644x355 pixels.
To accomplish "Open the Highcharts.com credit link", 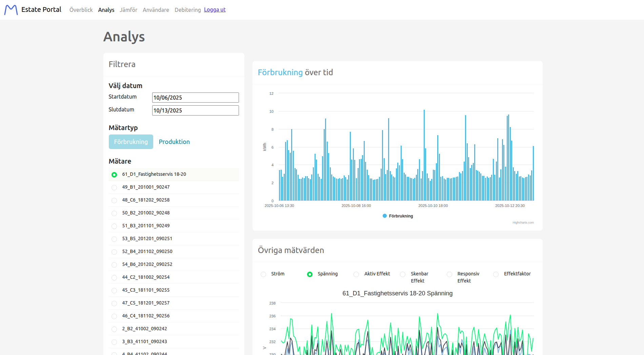I will click(523, 223).
